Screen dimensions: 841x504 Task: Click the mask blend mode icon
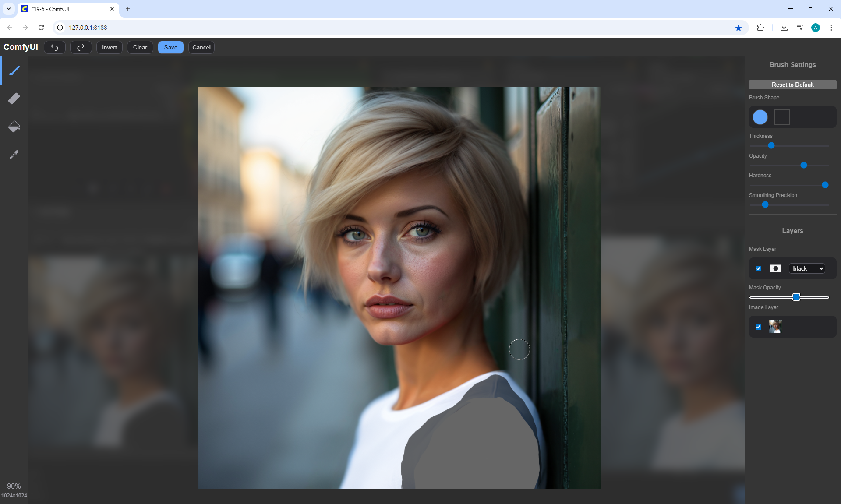[775, 268]
